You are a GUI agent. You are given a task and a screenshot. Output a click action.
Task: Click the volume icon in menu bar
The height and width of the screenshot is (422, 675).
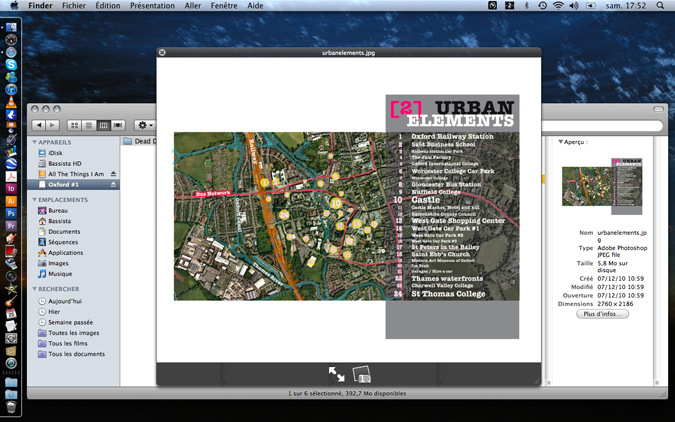click(x=574, y=6)
